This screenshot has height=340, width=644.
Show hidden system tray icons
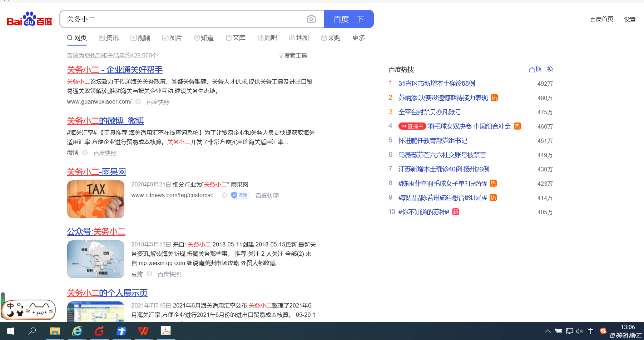[548, 331]
